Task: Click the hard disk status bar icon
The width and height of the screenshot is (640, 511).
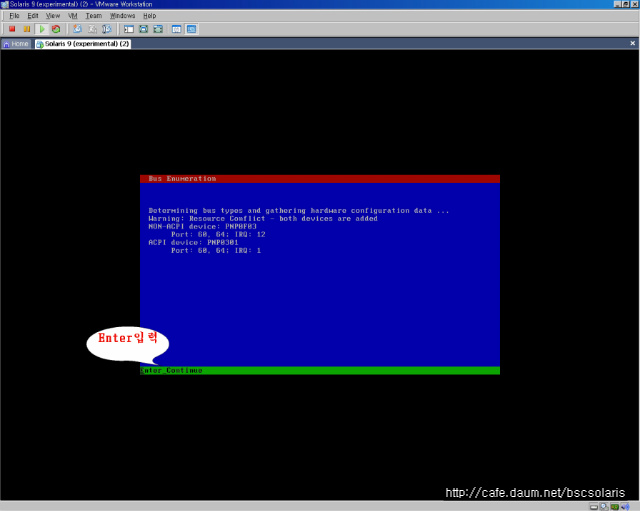Action: click(x=594, y=507)
